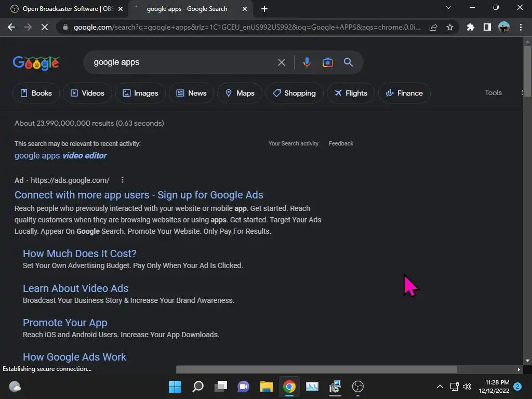Clear the search box text
Viewport: 532px width, 399px height.
[x=281, y=62]
